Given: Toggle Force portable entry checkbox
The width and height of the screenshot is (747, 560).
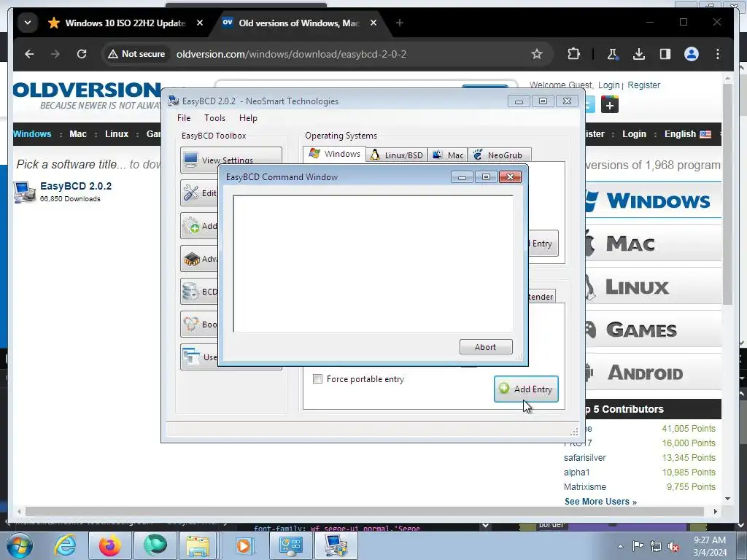Looking at the screenshot, I should 317,379.
